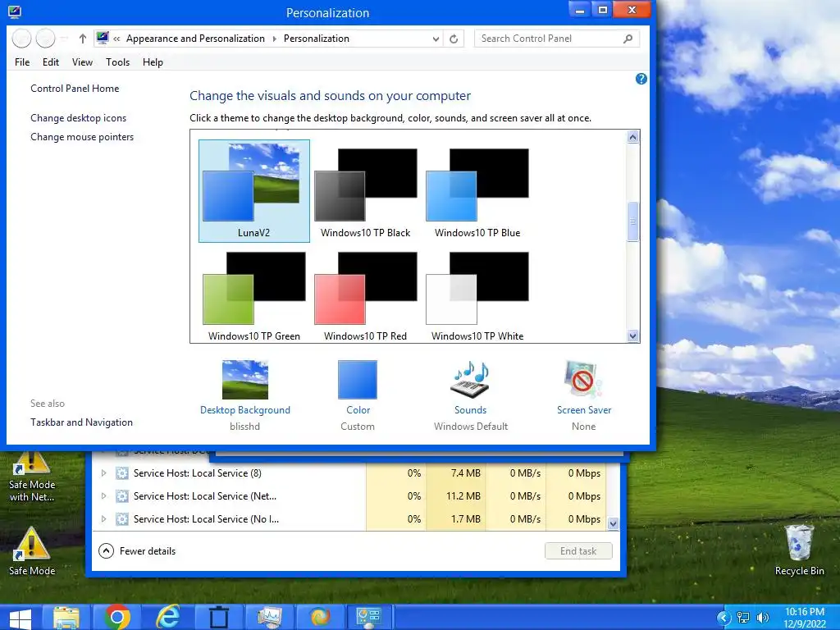This screenshot has height=630, width=840.
Task: Click theme list scroll down arrow
Action: click(x=632, y=336)
